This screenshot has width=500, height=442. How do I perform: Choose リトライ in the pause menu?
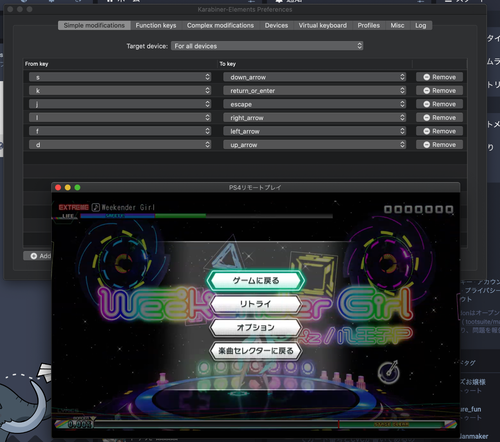click(256, 304)
